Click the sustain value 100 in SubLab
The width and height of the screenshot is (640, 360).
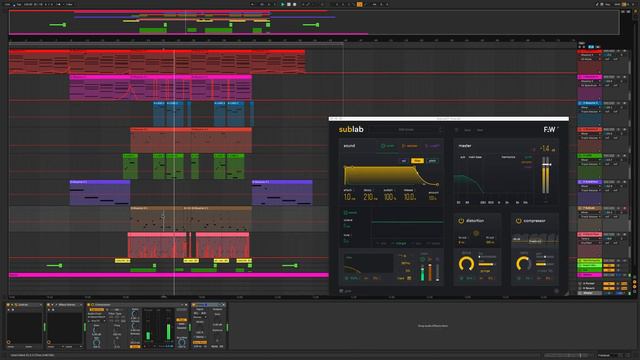(x=389, y=197)
